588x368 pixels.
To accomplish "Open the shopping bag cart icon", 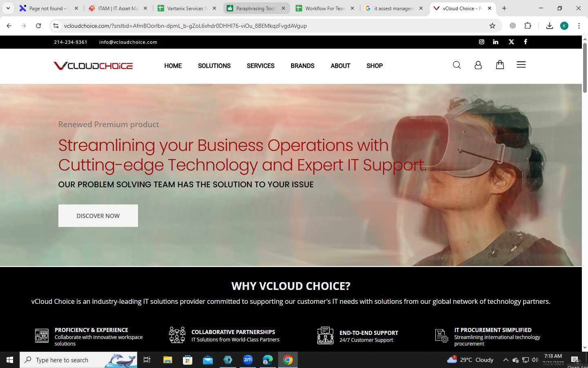I will tap(500, 65).
